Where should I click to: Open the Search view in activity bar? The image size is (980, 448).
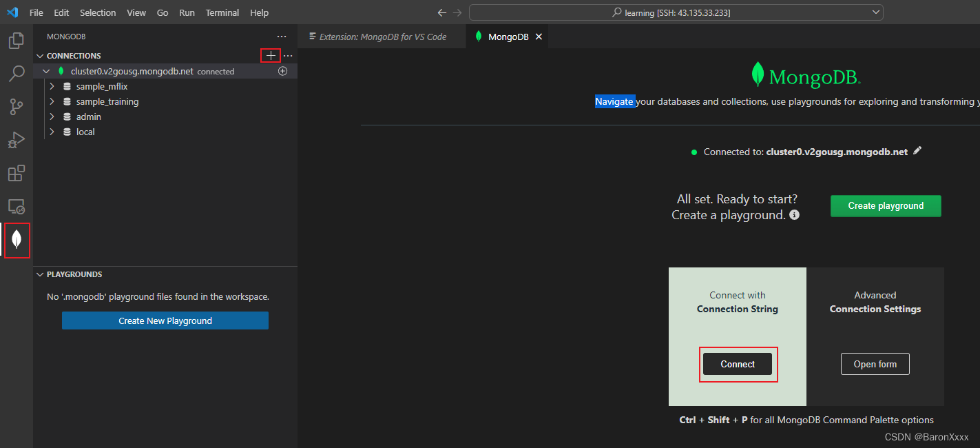[x=17, y=74]
